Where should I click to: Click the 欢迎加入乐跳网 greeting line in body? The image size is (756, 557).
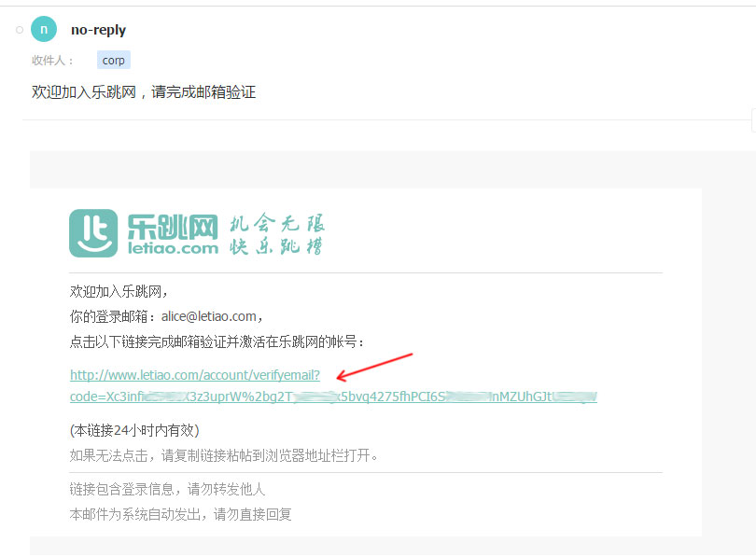point(119,291)
